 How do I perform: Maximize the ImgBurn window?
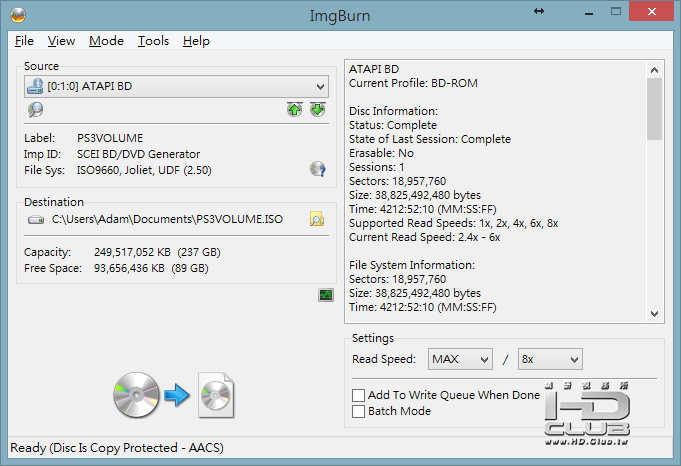[616, 12]
